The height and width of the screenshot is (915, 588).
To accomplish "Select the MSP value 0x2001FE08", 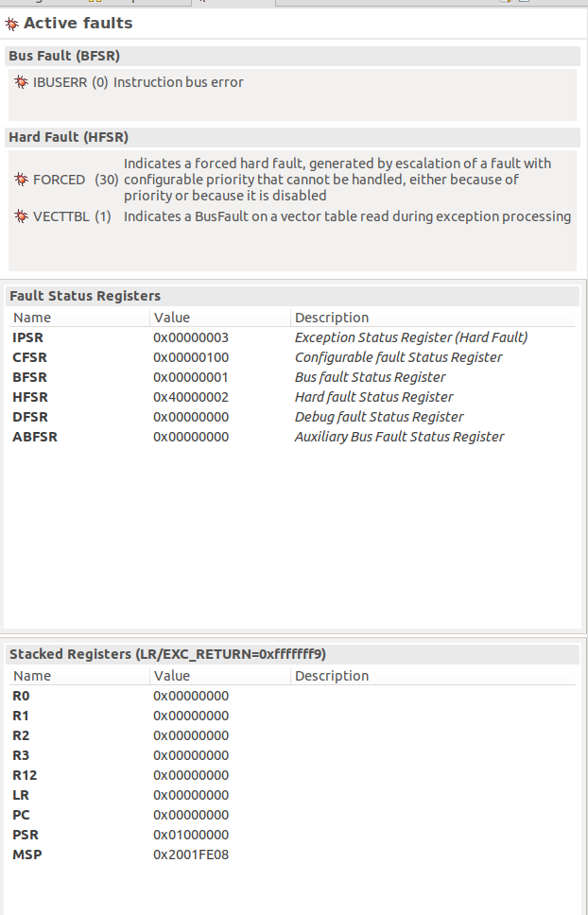I will (x=191, y=855).
